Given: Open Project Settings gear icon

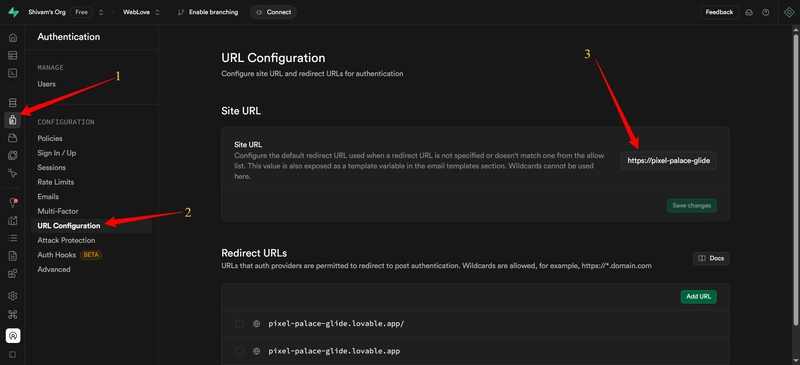Looking at the screenshot, I should coord(13,296).
